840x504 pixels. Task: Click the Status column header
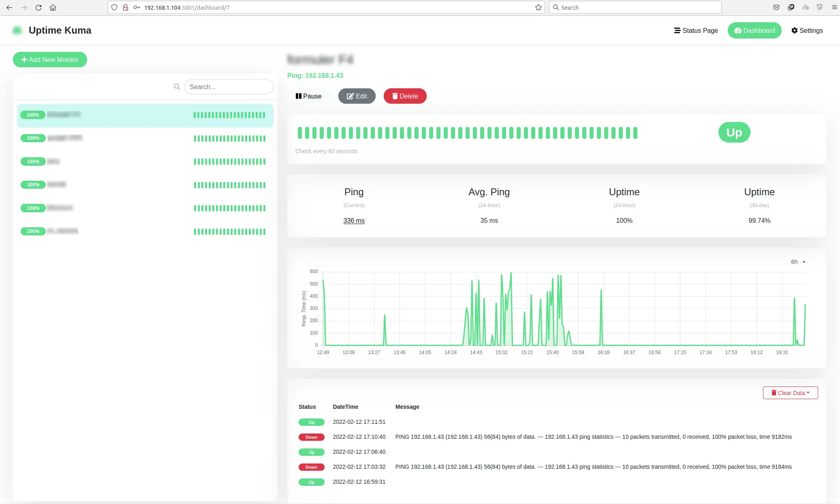[307, 407]
